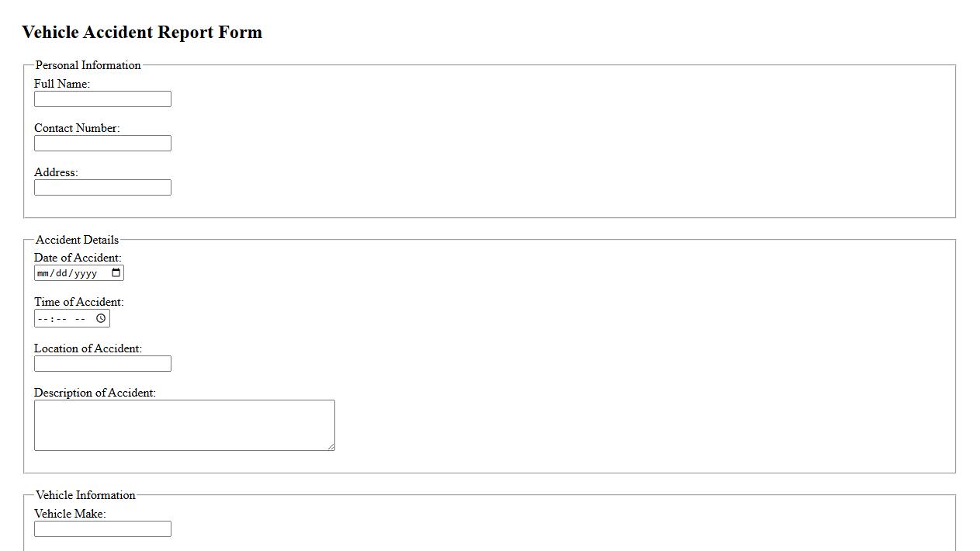Click the Description textarea resize handle
This screenshot has height=551, width=980.
(331, 446)
